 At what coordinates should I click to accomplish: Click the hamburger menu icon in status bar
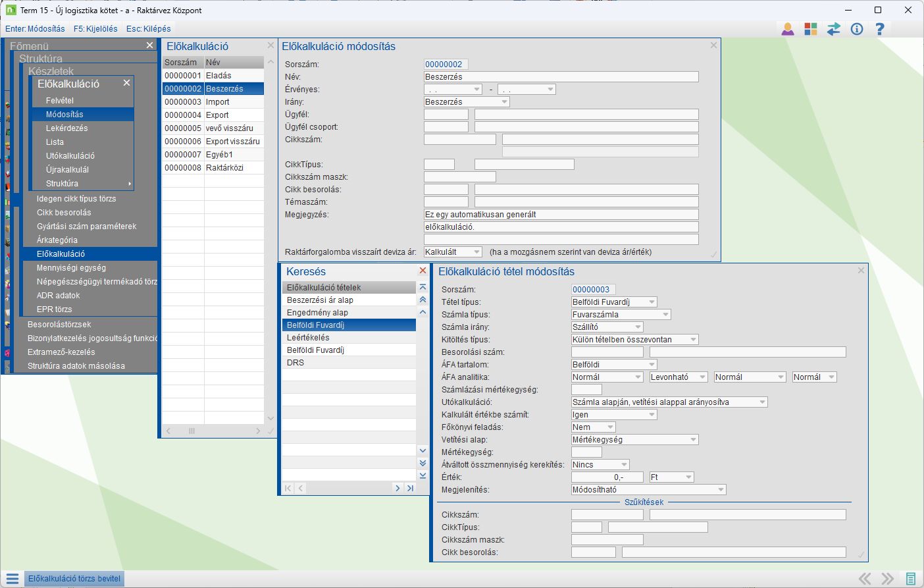tap(12, 579)
